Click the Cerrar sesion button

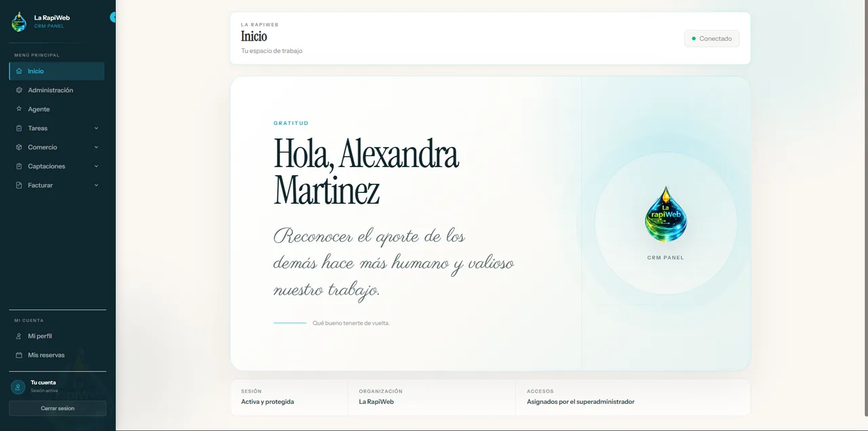click(x=58, y=408)
